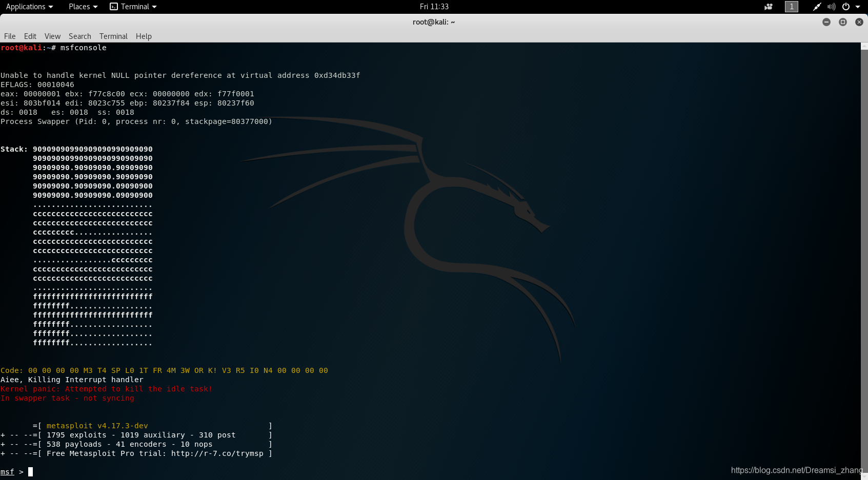Click the terminal vertical scrollbar
Screen dimensions: 868x480
point(864,261)
